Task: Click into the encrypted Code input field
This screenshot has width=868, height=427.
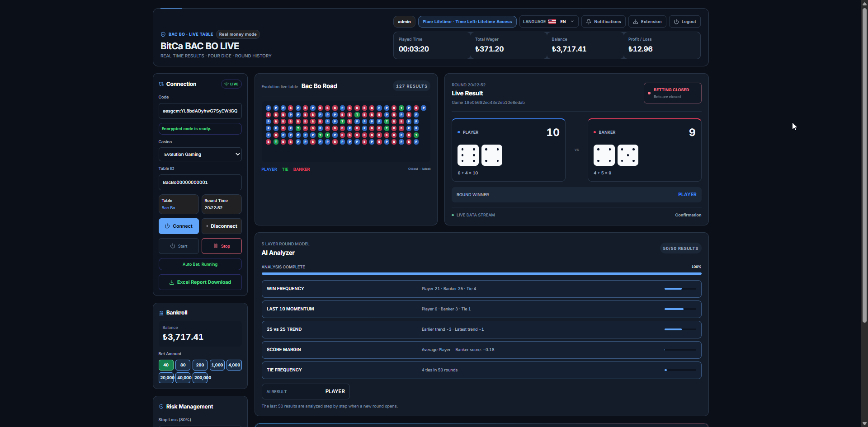Action: (x=200, y=111)
